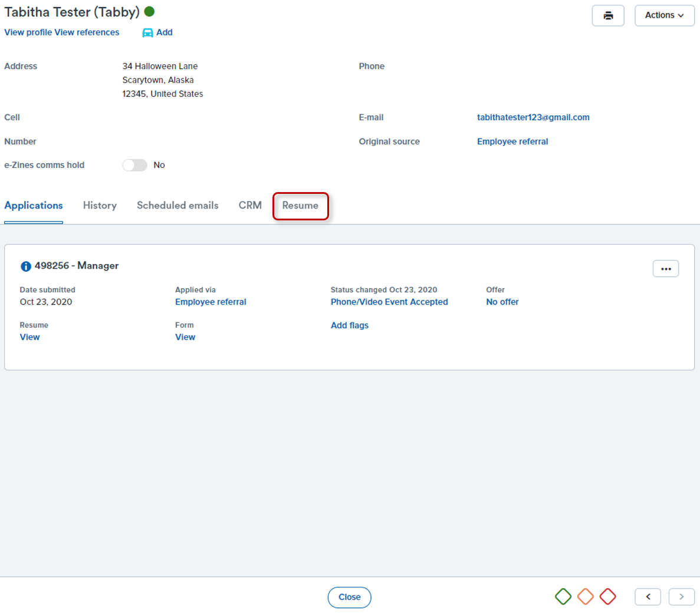700x614 pixels.
Task: Click the red diamond flag icon
Action: pyautogui.click(x=607, y=596)
